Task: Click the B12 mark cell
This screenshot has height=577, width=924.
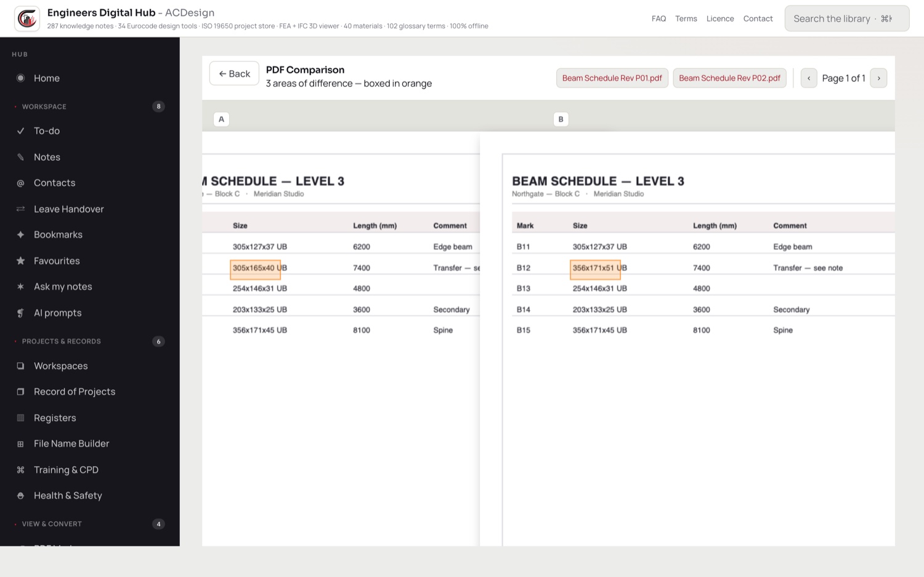Action: pyautogui.click(x=523, y=268)
